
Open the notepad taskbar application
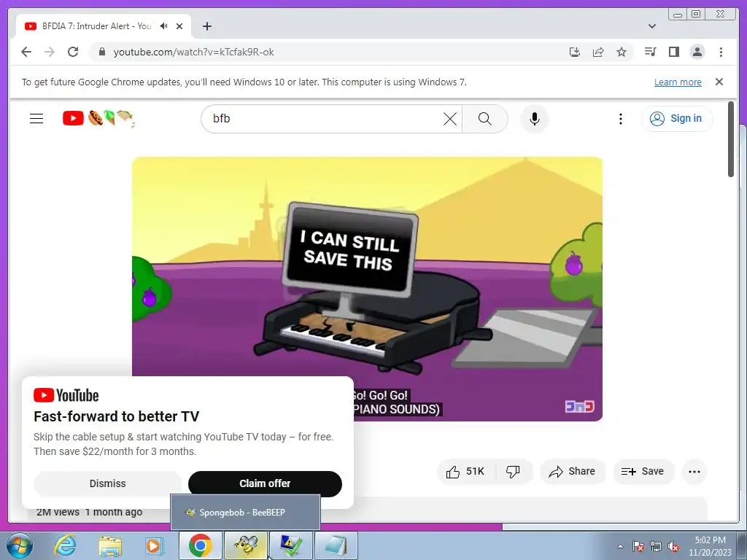coord(336,545)
